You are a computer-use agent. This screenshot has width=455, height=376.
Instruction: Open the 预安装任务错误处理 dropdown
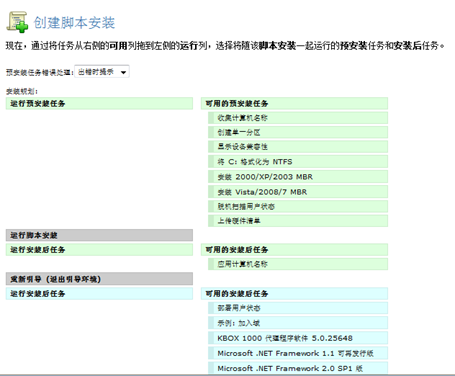pos(102,72)
